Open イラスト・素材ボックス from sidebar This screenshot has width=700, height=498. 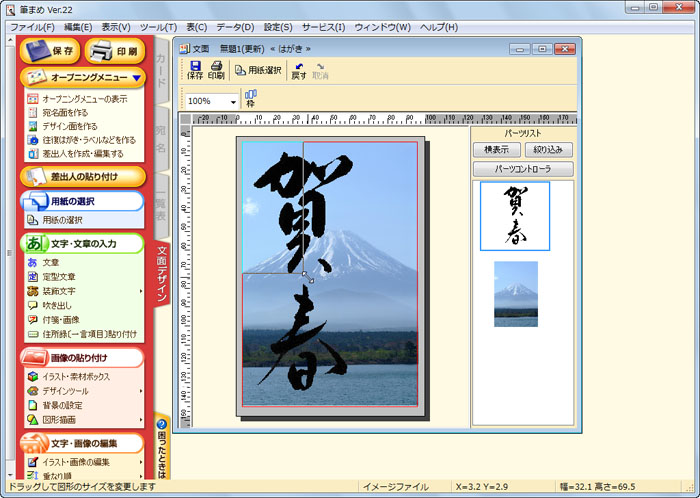tap(76, 376)
